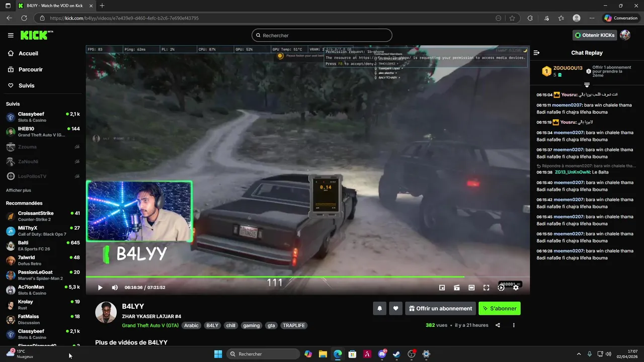
Task: Open recommended channel Krolay
Action: click(43, 305)
